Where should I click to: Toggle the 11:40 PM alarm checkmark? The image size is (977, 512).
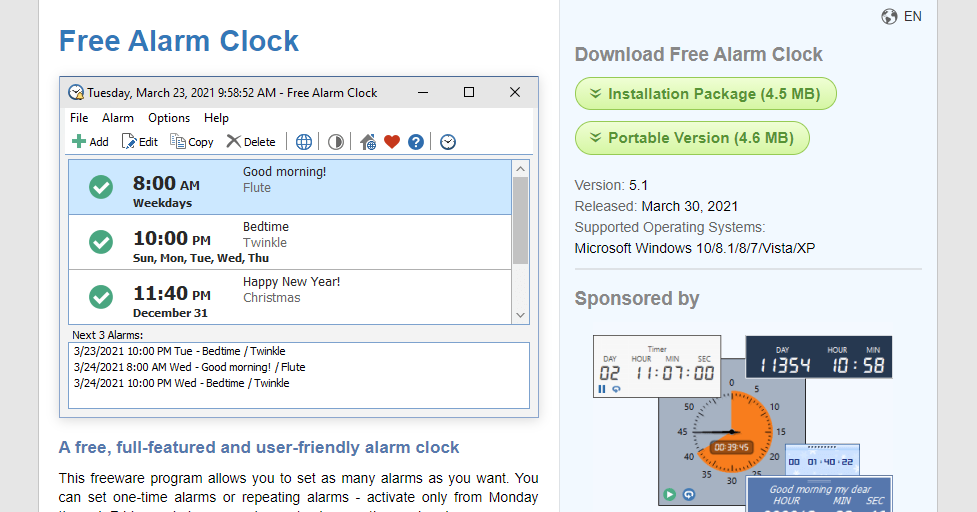coord(101,296)
